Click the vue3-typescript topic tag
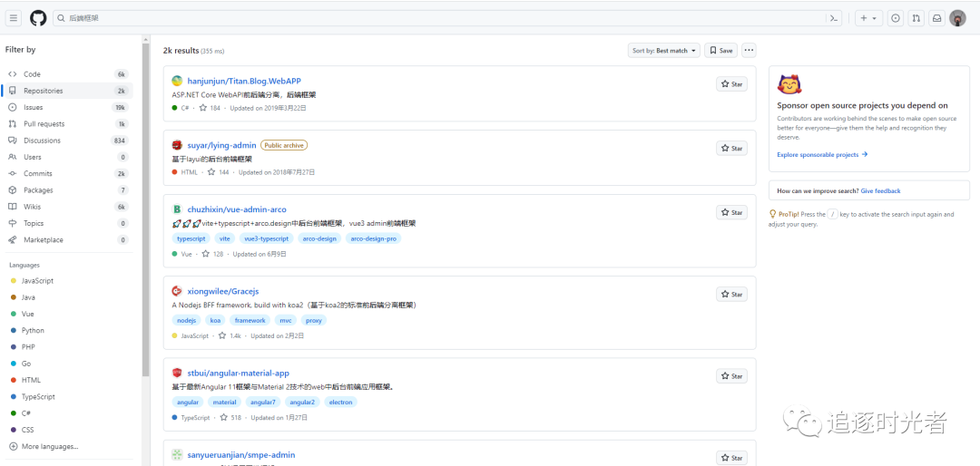The width and height of the screenshot is (980, 466). tap(267, 238)
